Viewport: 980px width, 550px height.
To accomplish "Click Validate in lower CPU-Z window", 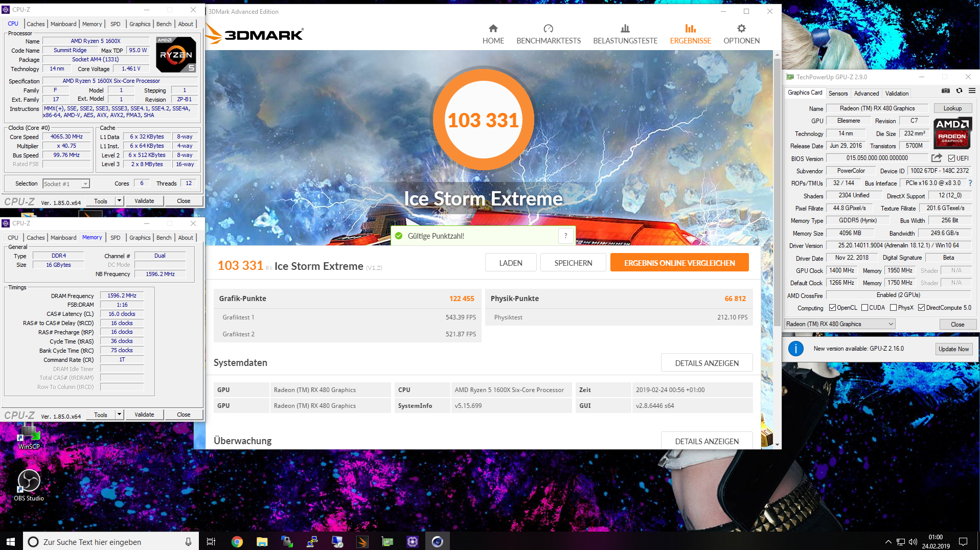I will 144,415.
